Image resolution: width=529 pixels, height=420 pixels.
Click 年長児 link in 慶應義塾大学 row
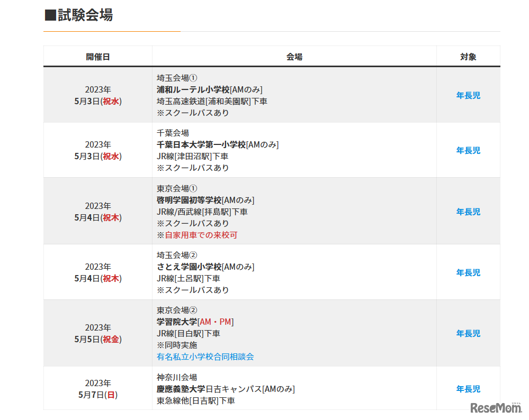tap(468, 389)
